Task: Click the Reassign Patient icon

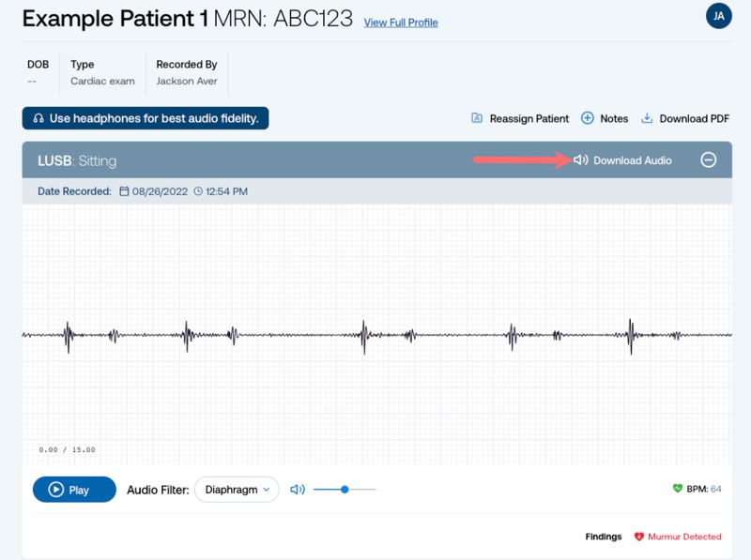Action: pyautogui.click(x=477, y=118)
